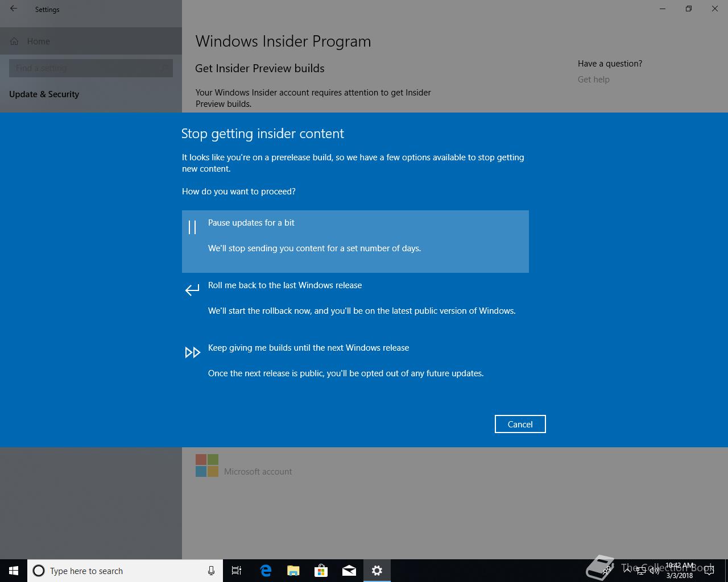Click the Stop getting insider content title
Screen dimensions: 728x582
point(263,134)
